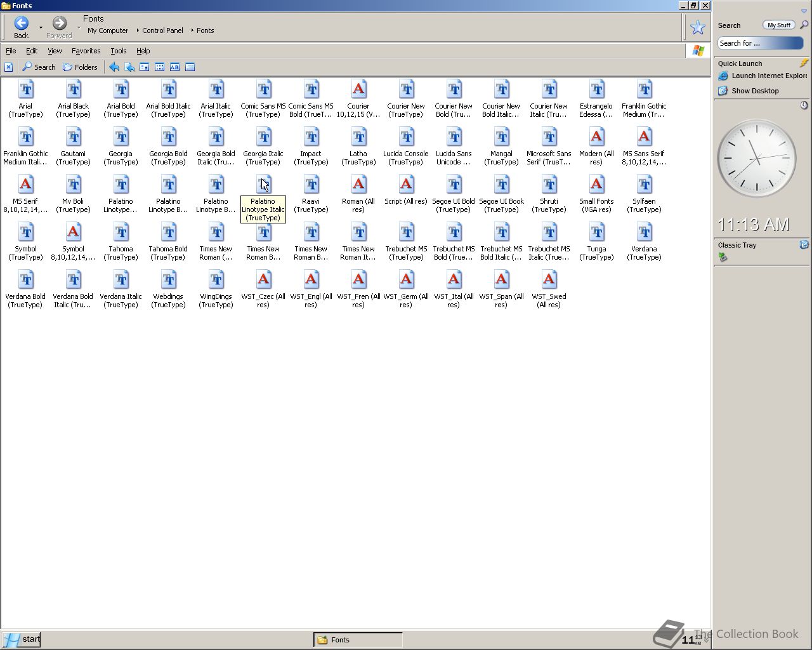812x650 pixels.
Task: Select the Impact (TrueType) font icon
Action: click(311, 138)
